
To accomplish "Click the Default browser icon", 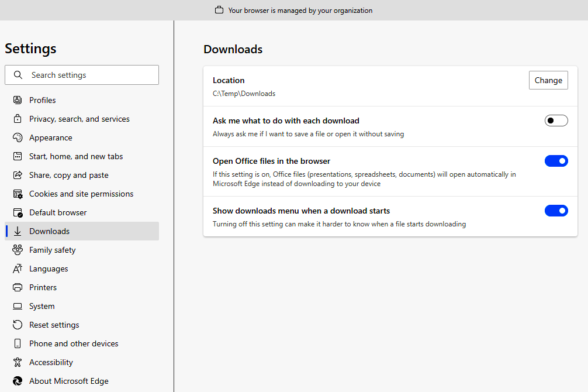I will point(18,212).
